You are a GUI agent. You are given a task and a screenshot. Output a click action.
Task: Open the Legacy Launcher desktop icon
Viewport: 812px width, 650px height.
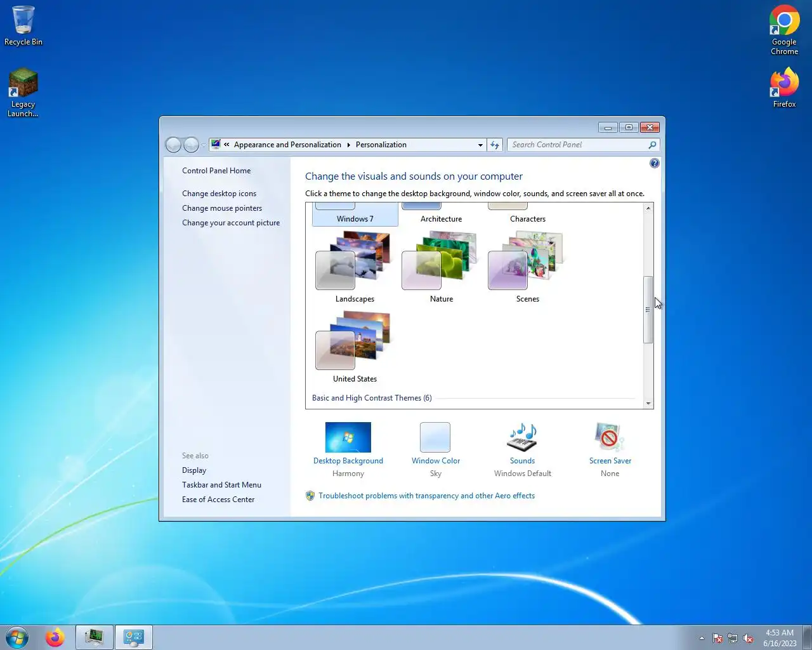[23, 93]
